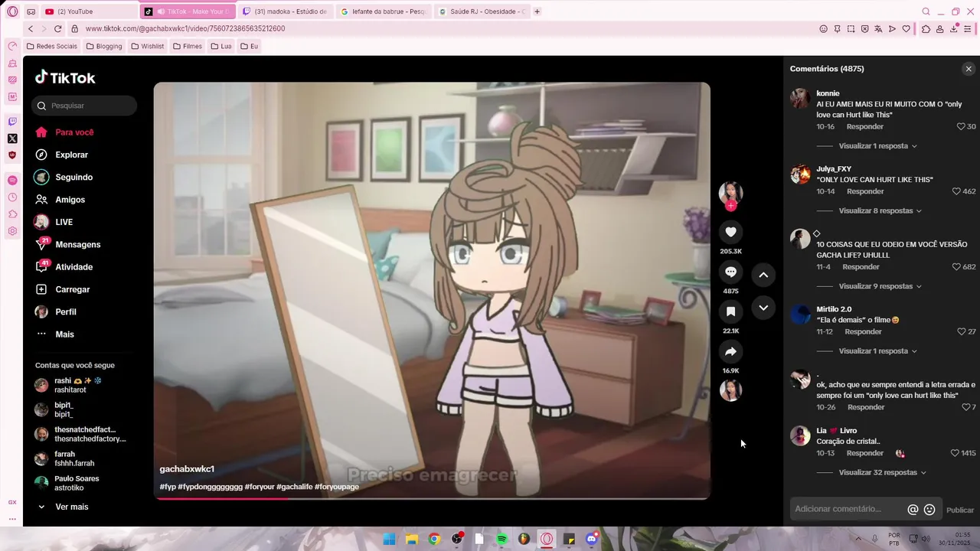Like the 10 COISAS QUE EU ODEIO comment

(956, 267)
